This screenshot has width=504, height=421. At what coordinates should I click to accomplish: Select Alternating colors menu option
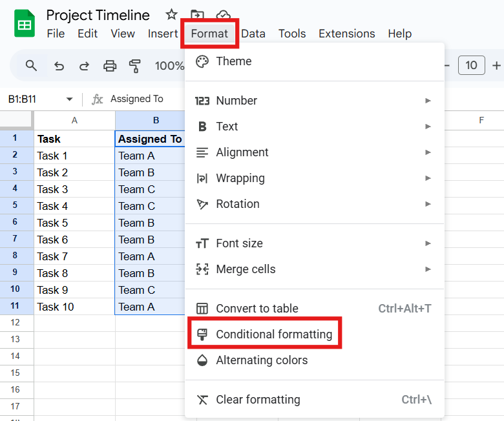[262, 360]
